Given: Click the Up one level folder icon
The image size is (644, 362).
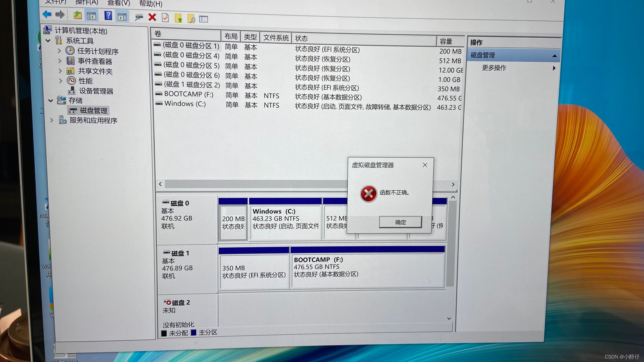Looking at the screenshot, I should [x=77, y=15].
